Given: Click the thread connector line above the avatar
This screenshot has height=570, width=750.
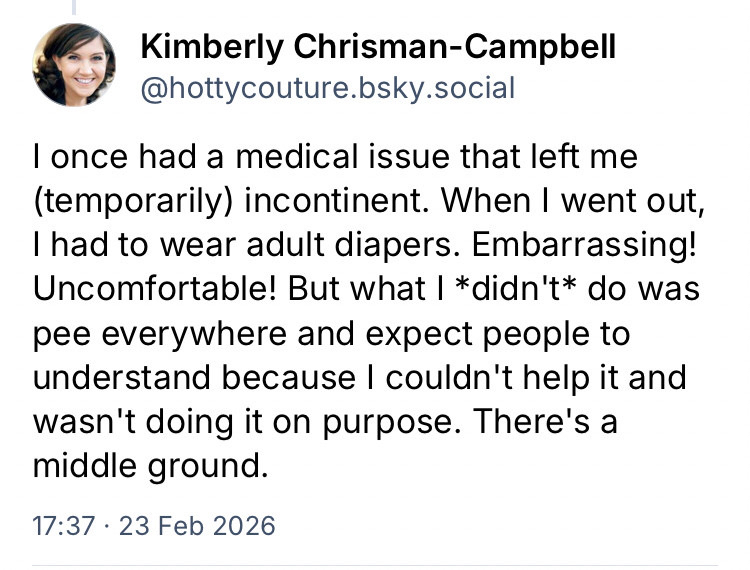Looking at the screenshot, I should (x=75, y=6).
